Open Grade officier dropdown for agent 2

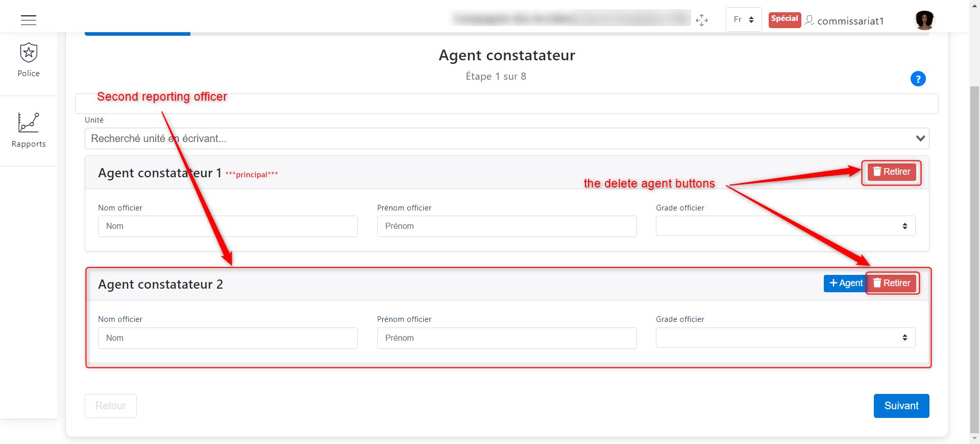pyautogui.click(x=786, y=337)
